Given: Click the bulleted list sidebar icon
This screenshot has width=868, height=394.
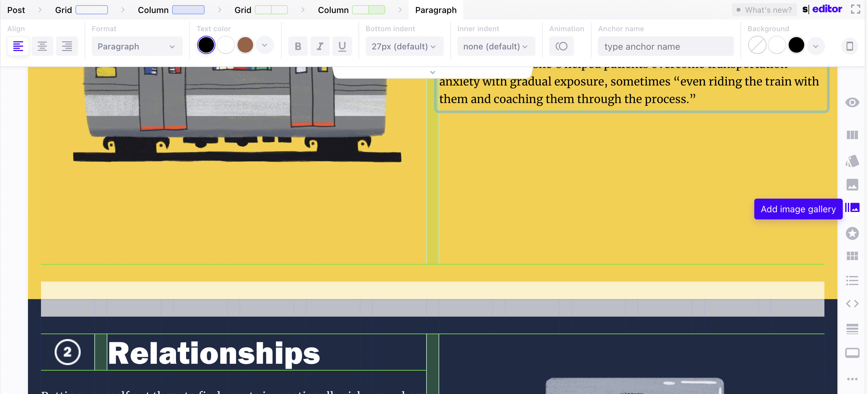Looking at the screenshot, I should (852, 281).
